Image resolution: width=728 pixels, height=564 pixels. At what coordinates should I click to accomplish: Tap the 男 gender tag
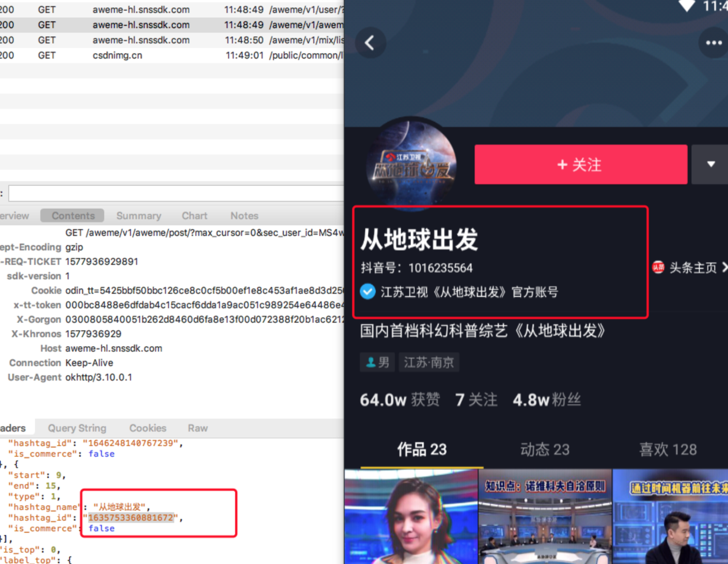pos(377,362)
